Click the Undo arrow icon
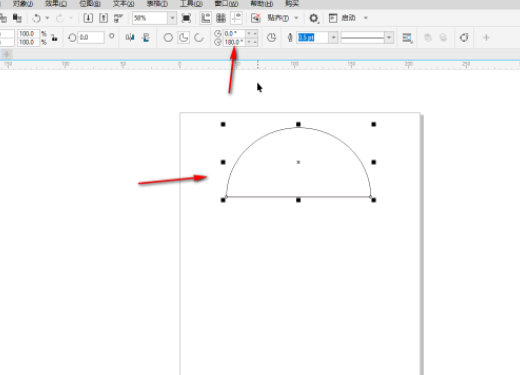 click(x=36, y=18)
